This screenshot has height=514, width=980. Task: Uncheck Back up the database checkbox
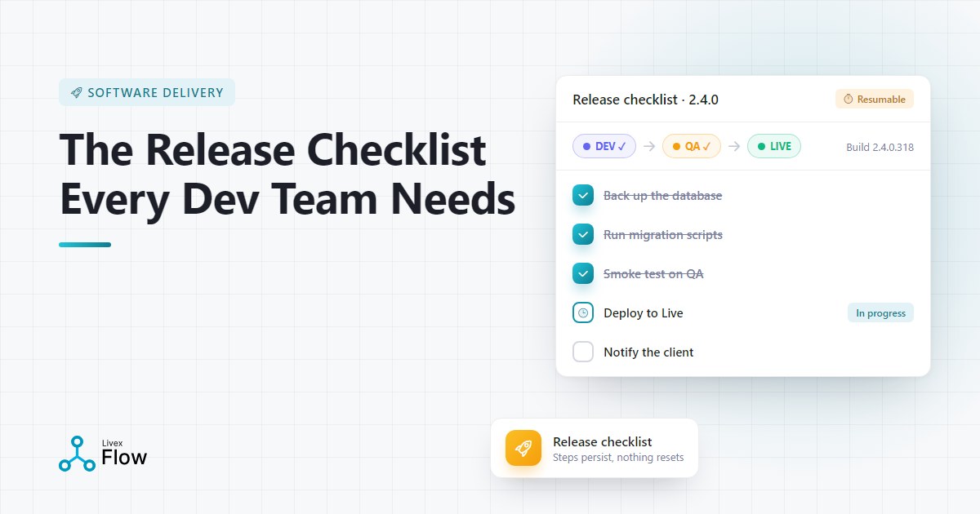(x=583, y=195)
